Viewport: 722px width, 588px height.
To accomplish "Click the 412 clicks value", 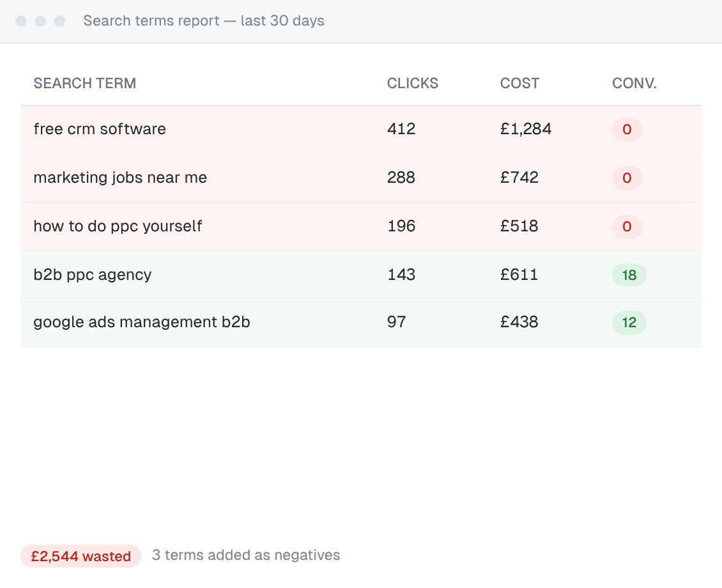I will [401, 129].
